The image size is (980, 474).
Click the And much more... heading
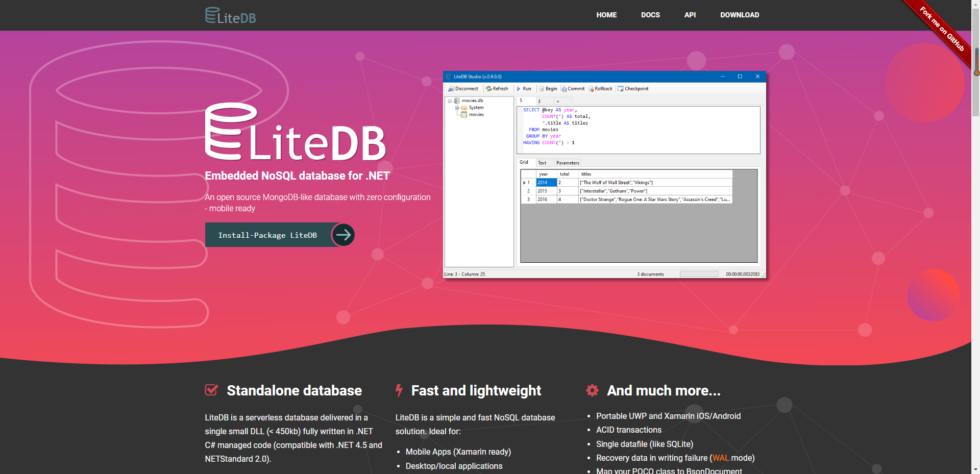pos(664,390)
